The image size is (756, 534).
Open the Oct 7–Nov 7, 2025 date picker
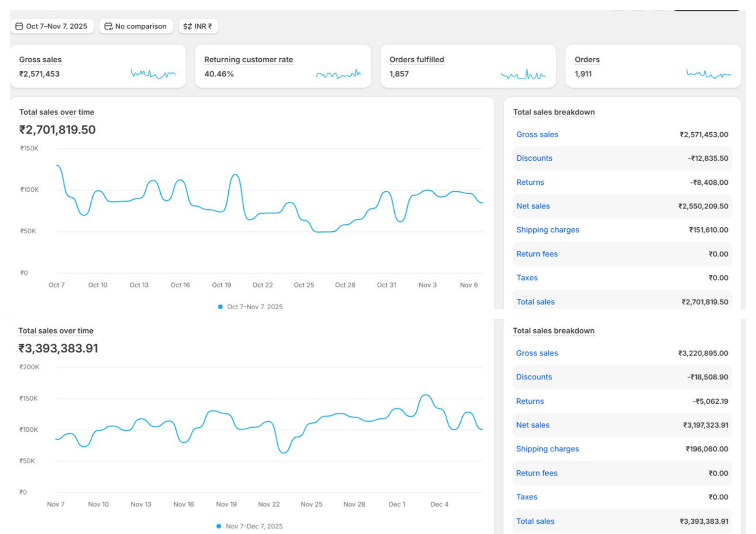(x=56, y=26)
